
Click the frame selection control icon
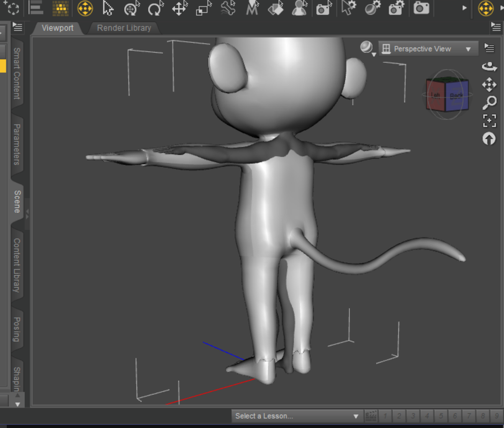click(x=489, y=121)
